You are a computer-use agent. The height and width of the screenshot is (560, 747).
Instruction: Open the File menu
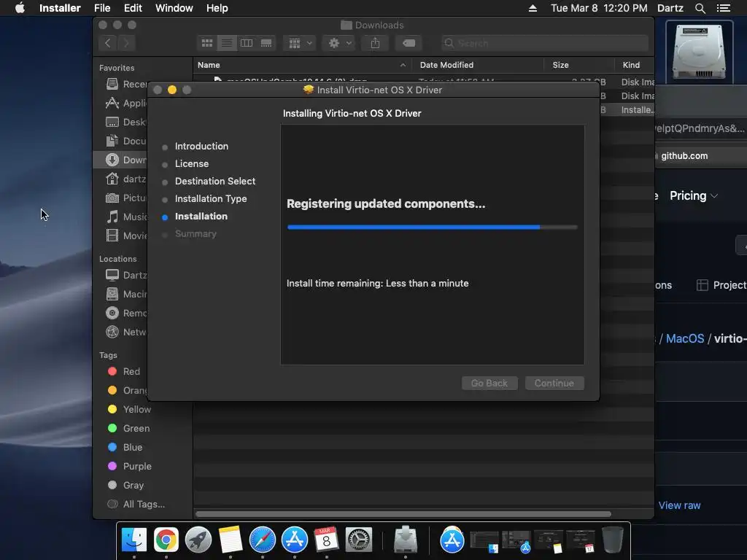point(102,8)
